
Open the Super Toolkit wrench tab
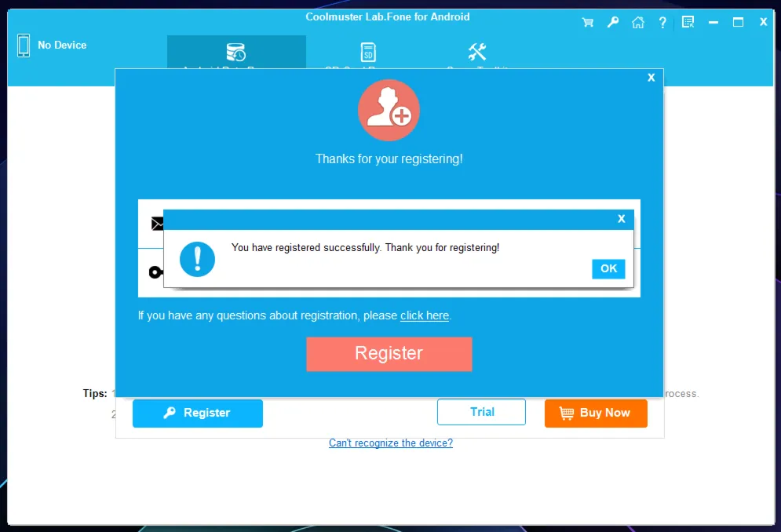pyautogui.click(x=477, y=52)
